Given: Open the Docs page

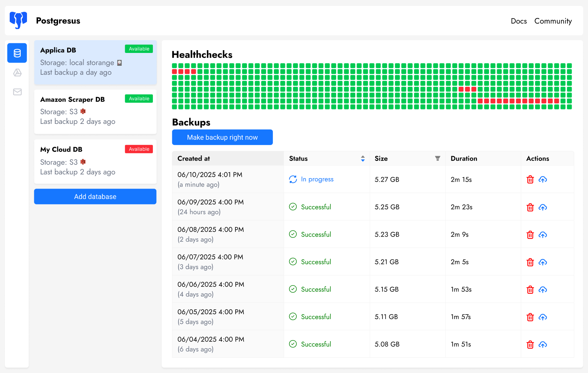Looking at the screenshot, I should 518,21.
